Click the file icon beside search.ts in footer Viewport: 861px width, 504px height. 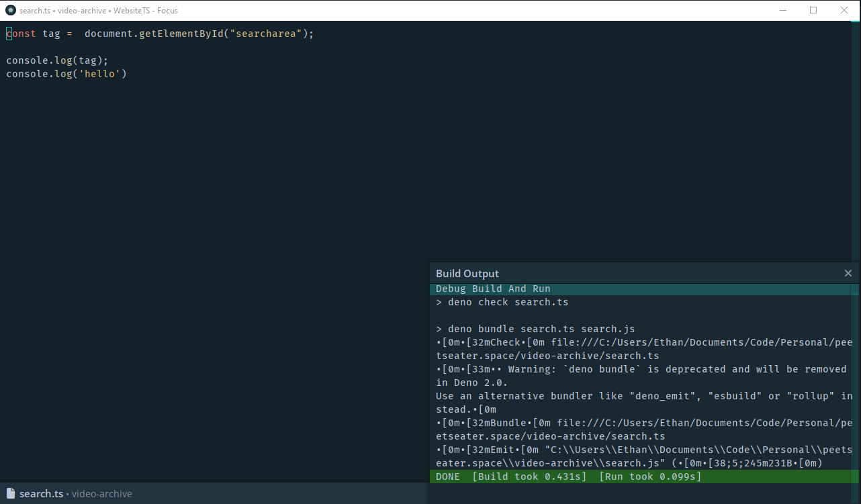tap(10, 493)
